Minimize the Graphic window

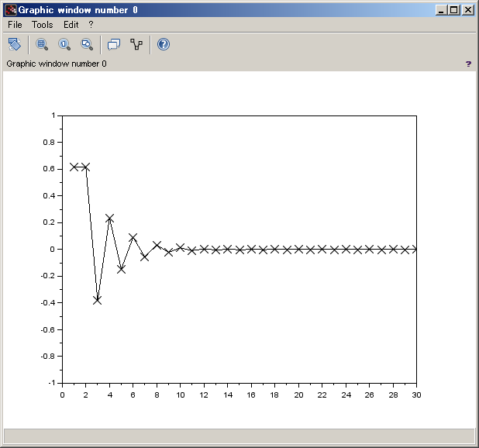coord(440,10)
